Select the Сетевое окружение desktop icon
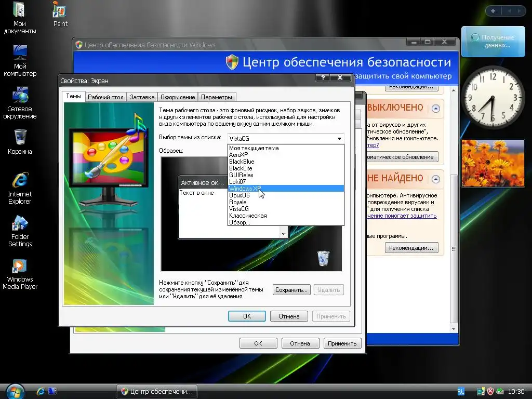This screenshot has height=399, width=532. tap(20, 103)
